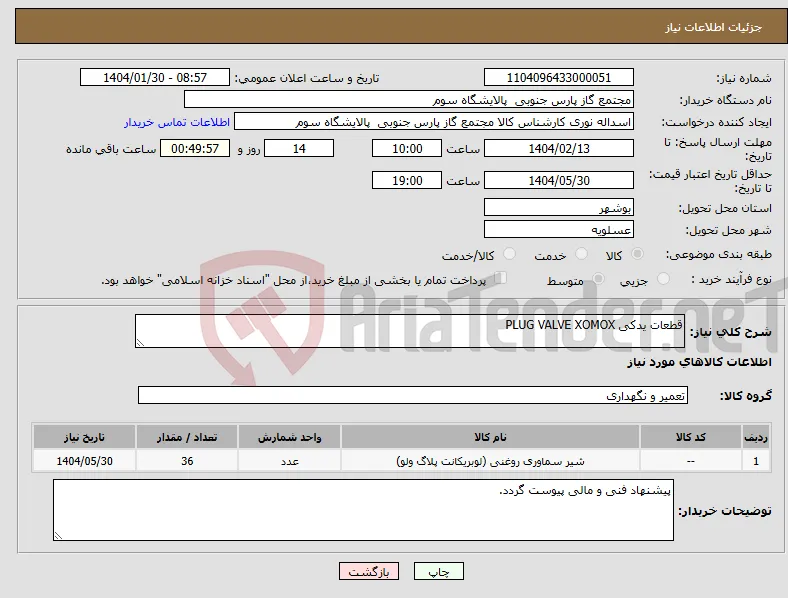Viewport: 788px width, 598px height.
Task: Click the response deadline date 1404/02/13
Action: pyautogui.click(x=559, y=149)
